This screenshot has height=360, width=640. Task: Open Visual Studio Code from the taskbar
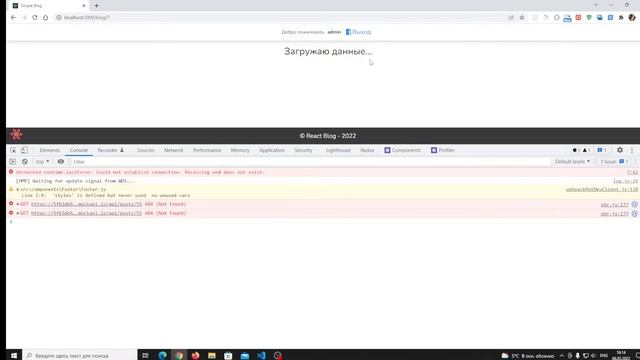coord(261,356)
